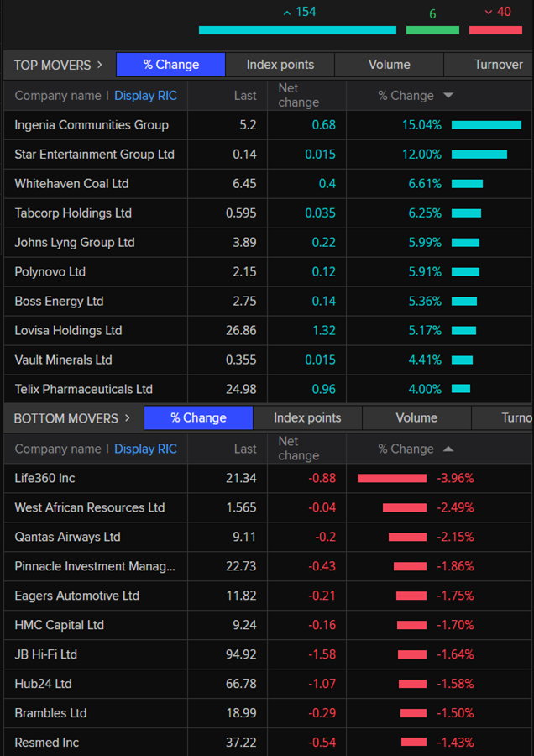534x756 pixels.
Task: Click the down-arrow icon next to 40
Action: pos(489,13)
